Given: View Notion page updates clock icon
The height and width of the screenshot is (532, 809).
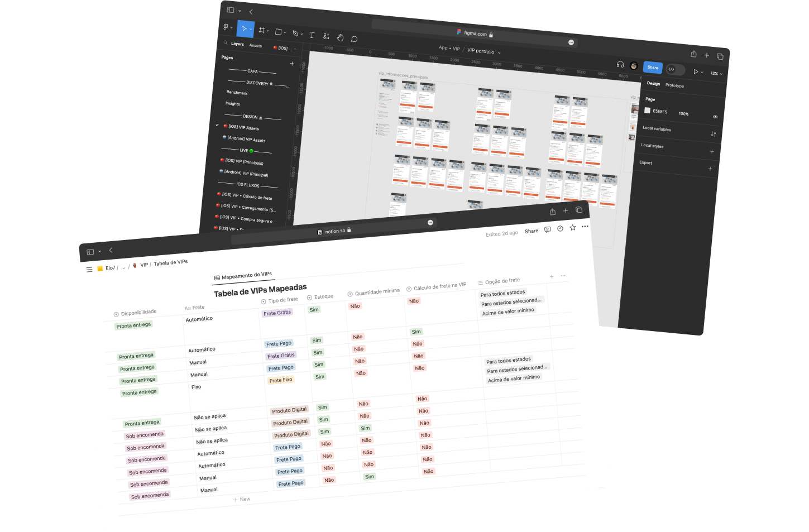Looking at the screenshot, I should click(x=560, y=229).
